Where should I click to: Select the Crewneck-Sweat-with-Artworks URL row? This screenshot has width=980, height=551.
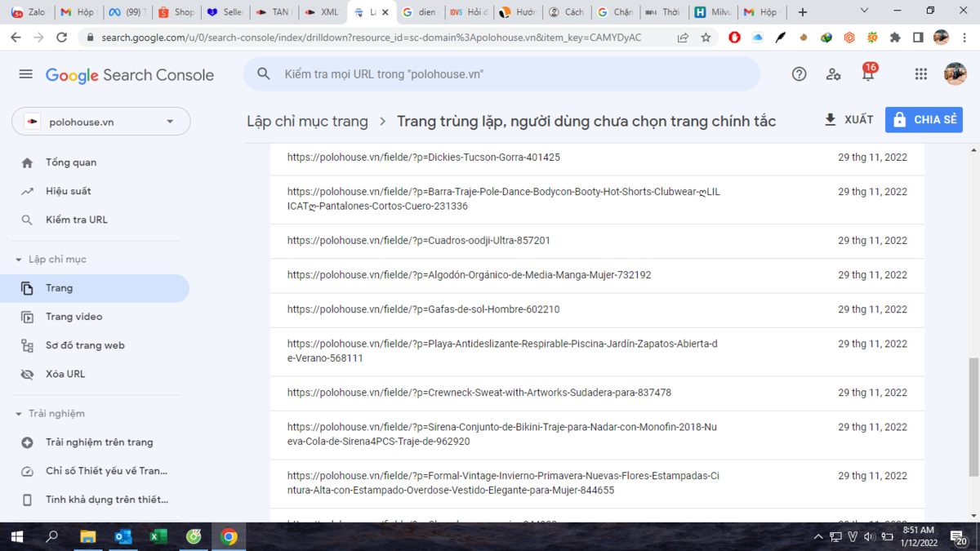[597, 393]
